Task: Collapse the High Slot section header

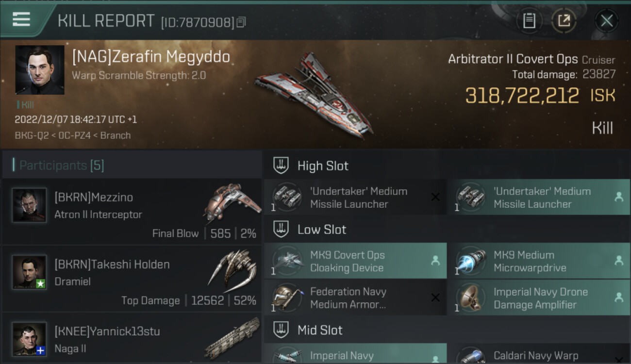Action: (x=447, y=165)
